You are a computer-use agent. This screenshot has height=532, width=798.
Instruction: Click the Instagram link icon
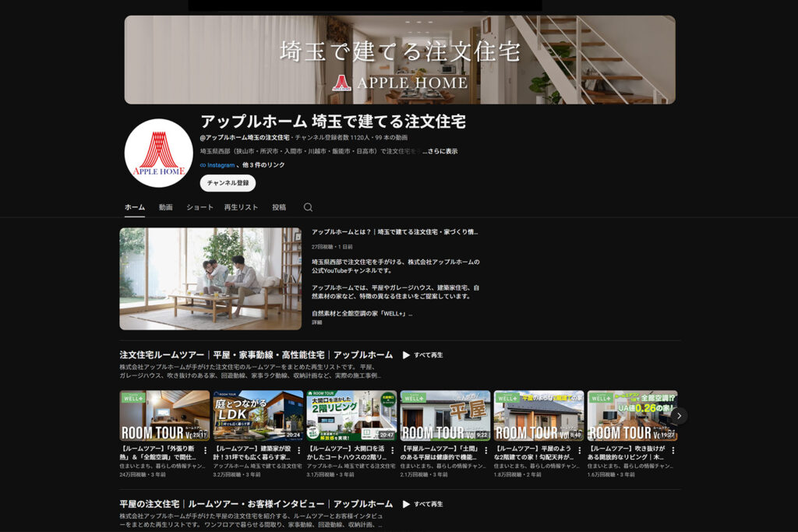[x=203, y=165]
